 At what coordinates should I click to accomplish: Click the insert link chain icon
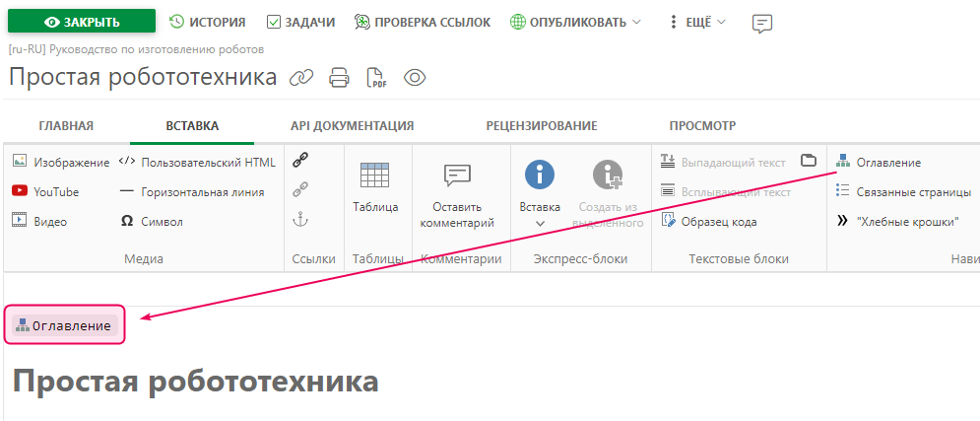coord(300,161)
